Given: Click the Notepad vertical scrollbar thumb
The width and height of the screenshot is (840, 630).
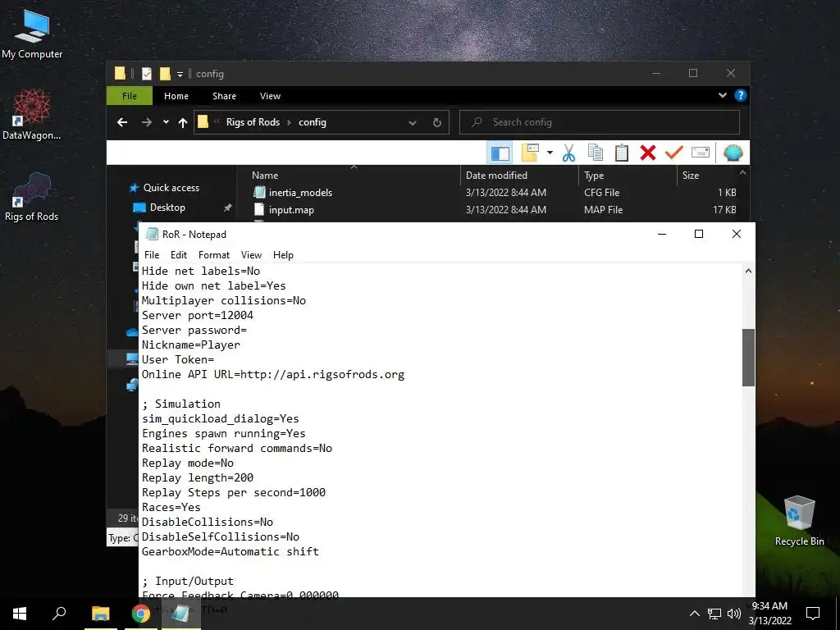Looking at the screenshot, I should [748, 358].
